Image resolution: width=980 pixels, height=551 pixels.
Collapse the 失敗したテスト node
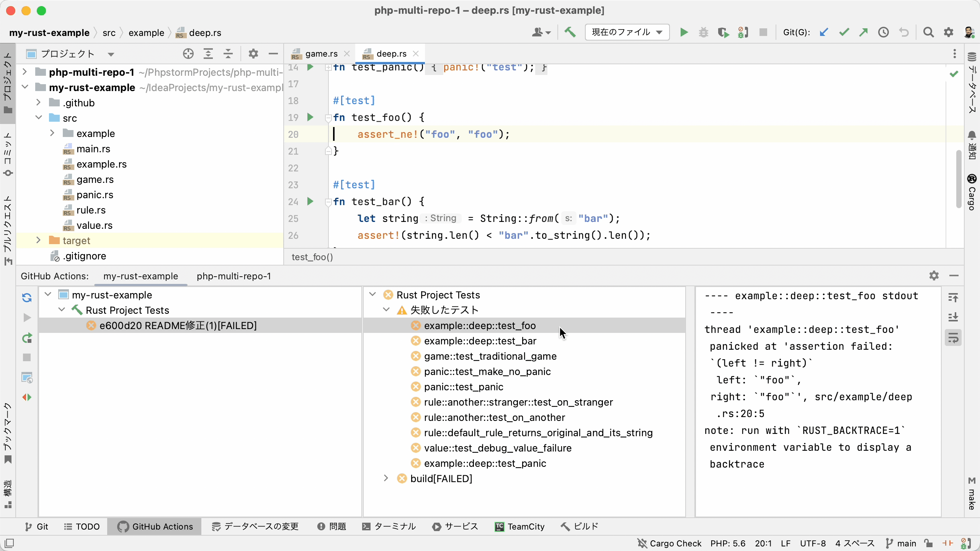(386, 310)
